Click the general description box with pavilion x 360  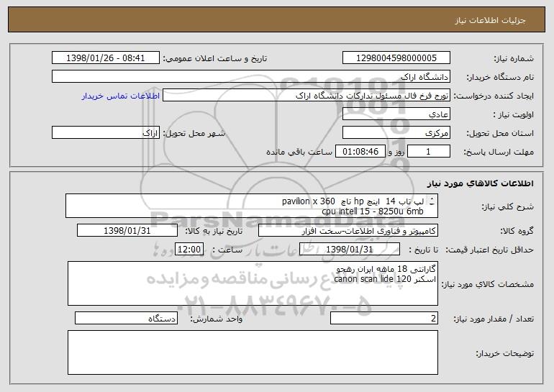click(x=252, y=206)
